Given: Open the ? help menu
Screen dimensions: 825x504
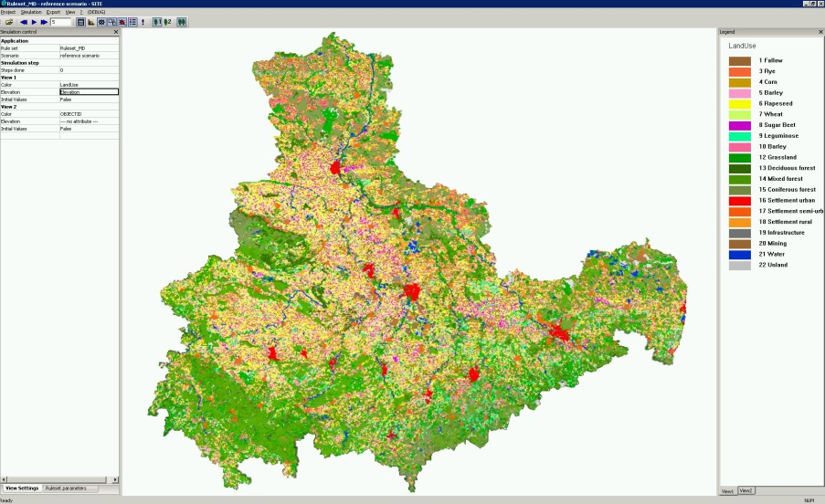Looking at the screenshot, I should point(81,12).
